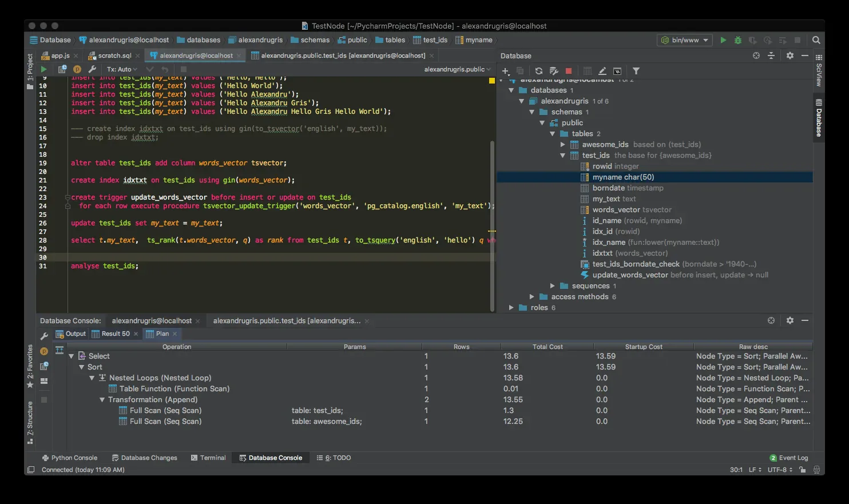The image size is (849, 504).
Task: Click the Total Cost column header
Action: (x=548, y=347)
